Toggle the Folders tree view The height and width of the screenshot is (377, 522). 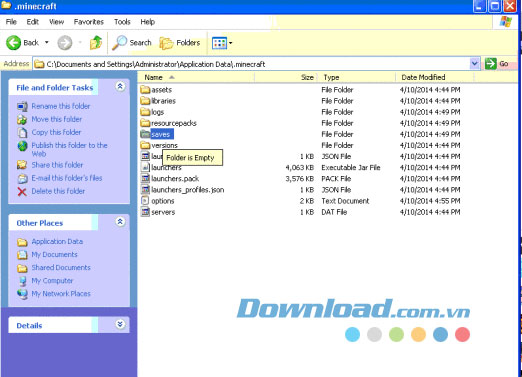point(180,43)
